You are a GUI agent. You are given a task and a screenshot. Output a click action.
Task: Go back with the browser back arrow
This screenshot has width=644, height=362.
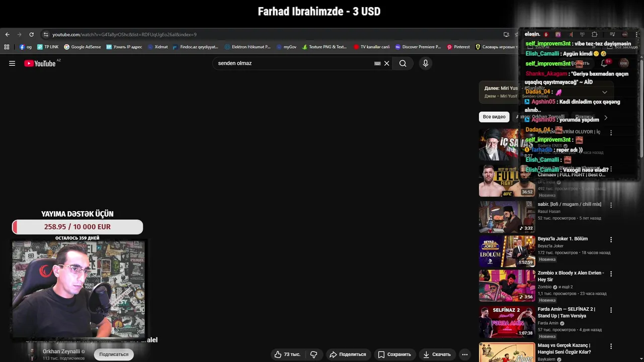pyautogui.click(x=7, y=35)
